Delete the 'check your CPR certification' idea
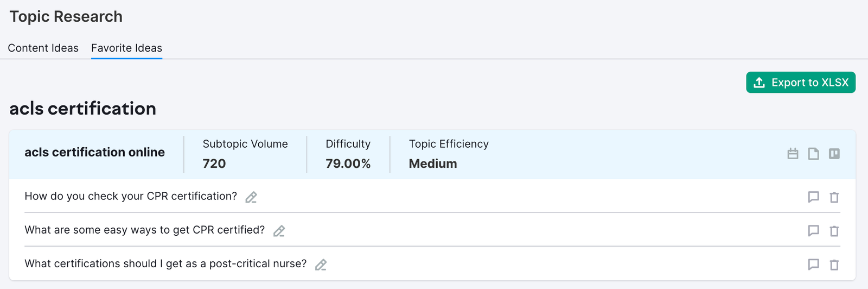Image resolution: width=868 pixels, height=289 pixels. pyautogui.click(x=834, y=197)
